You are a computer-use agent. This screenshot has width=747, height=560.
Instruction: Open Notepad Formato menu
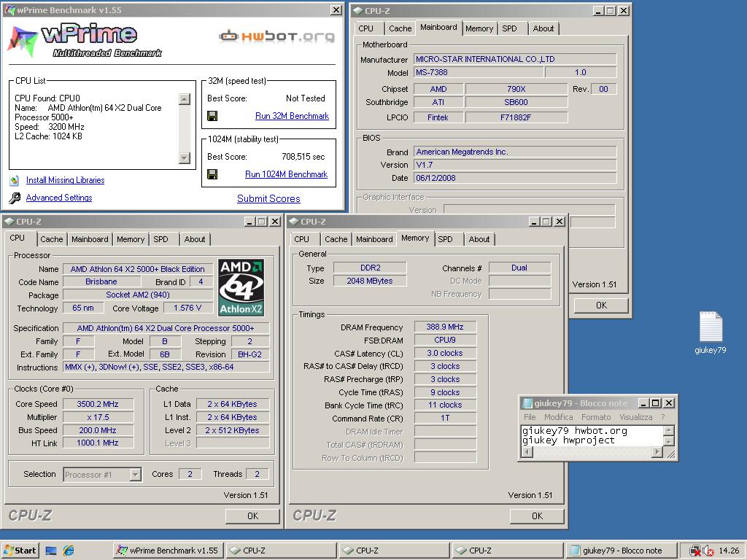(x=596, y=416)
